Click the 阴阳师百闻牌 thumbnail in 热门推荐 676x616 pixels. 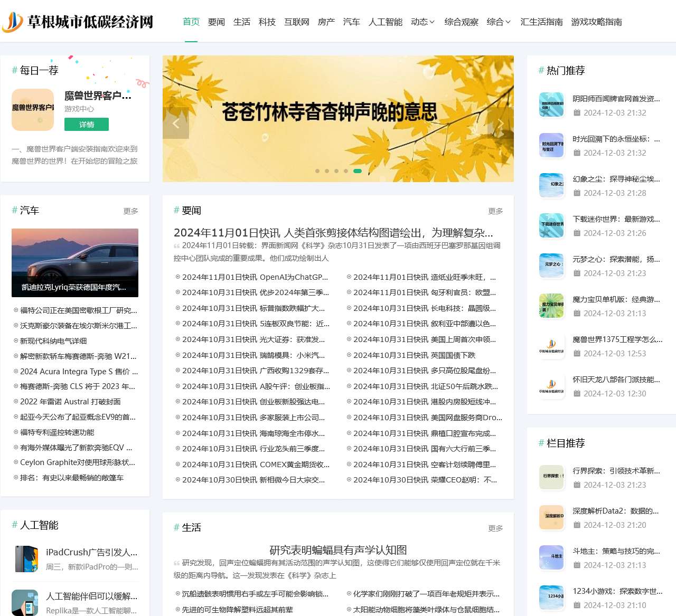(x=551, y=104)
